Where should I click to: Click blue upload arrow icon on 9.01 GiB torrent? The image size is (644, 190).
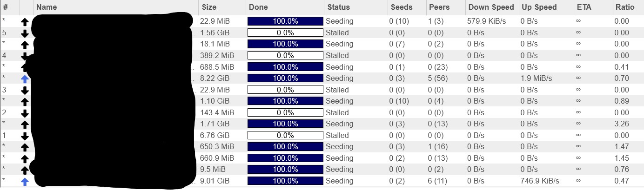[x=25, y=182]
